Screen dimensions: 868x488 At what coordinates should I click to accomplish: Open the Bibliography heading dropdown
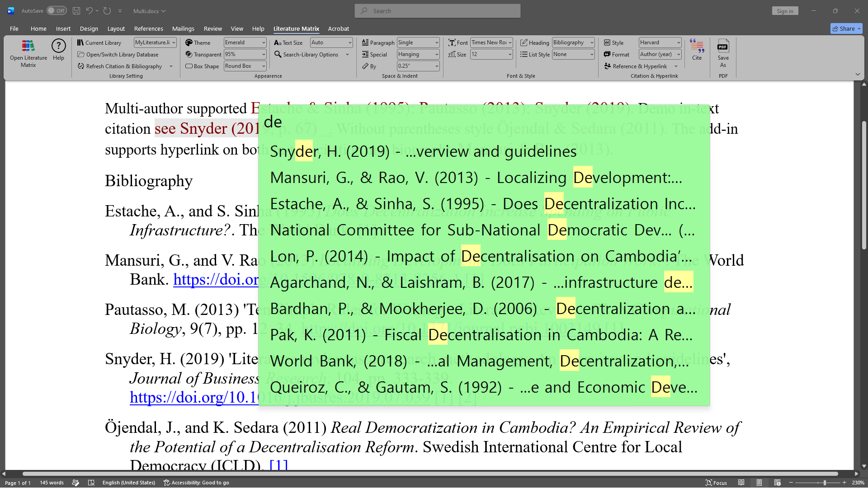click(x=573, y=42)
